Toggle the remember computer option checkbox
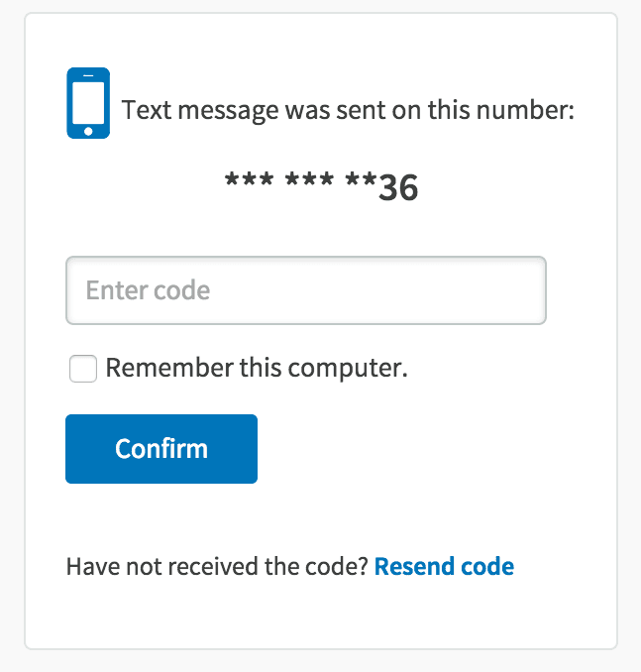The height and width of the screenshot is (672, 641). 83,370
